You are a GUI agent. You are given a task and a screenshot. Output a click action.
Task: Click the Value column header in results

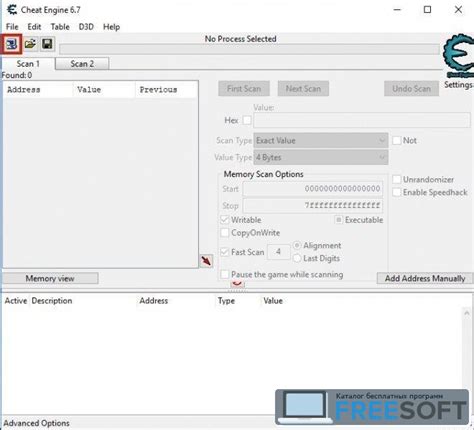pyautogui.click(x=104, y=90)
